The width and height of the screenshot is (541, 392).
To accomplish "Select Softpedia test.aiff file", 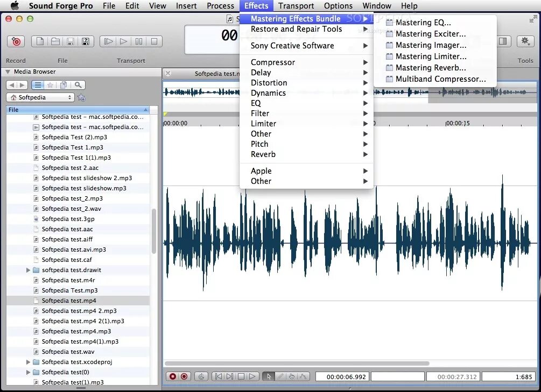I will (78, 239).
